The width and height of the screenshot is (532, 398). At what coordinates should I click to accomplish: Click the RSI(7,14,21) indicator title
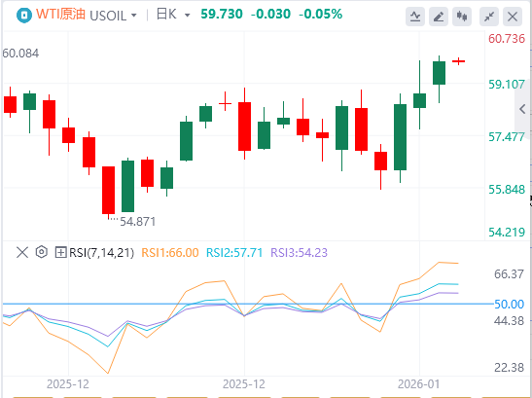(x=101, y=253)
